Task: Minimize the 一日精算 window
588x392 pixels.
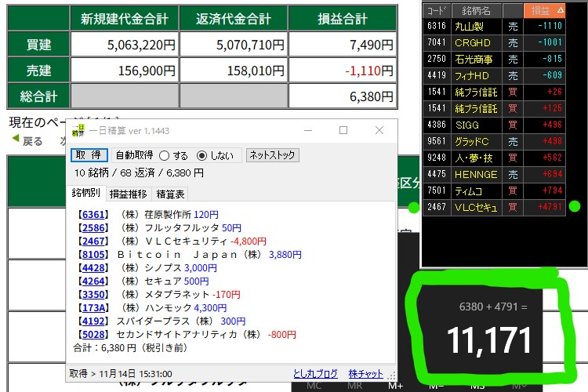Action: point(307,131)
